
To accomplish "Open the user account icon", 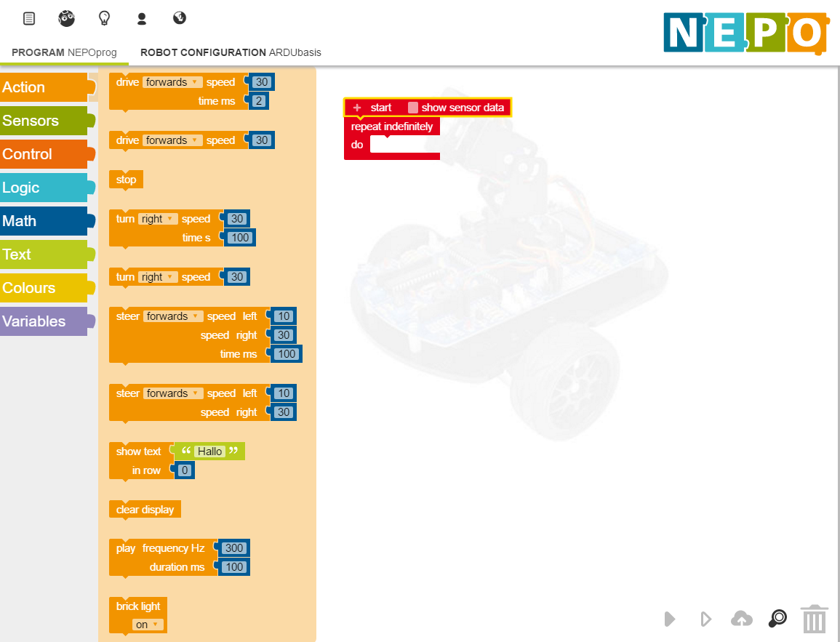I will pos(142,19).
